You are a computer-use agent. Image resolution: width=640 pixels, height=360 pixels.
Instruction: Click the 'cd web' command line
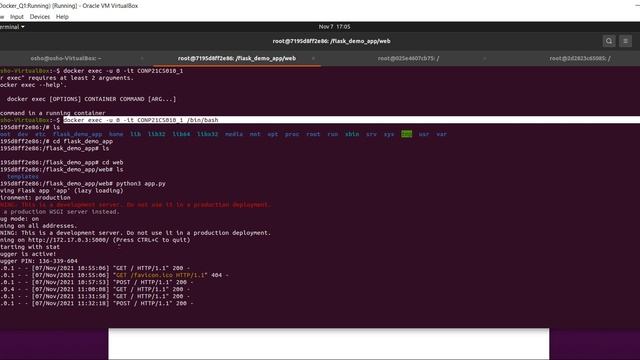pyautogui.click(x=112, y=162)
